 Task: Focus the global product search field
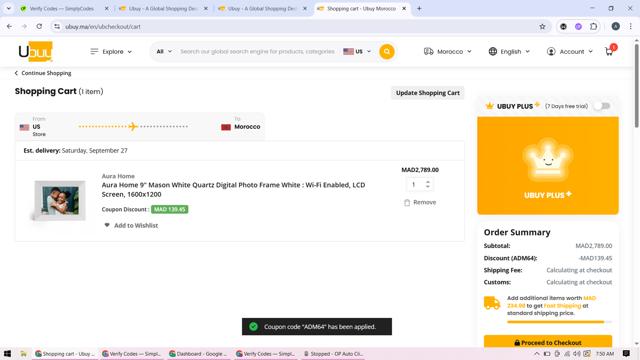point(257,51)
